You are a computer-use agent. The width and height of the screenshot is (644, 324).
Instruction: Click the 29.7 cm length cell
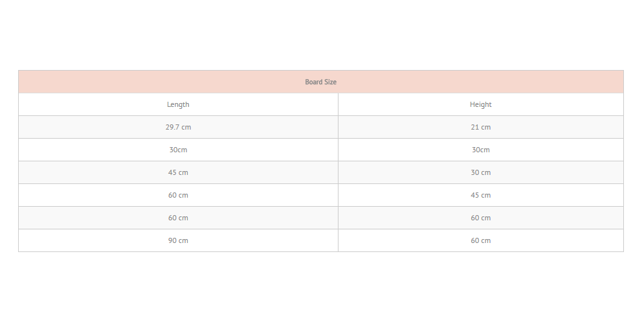(x=178, y=127)
